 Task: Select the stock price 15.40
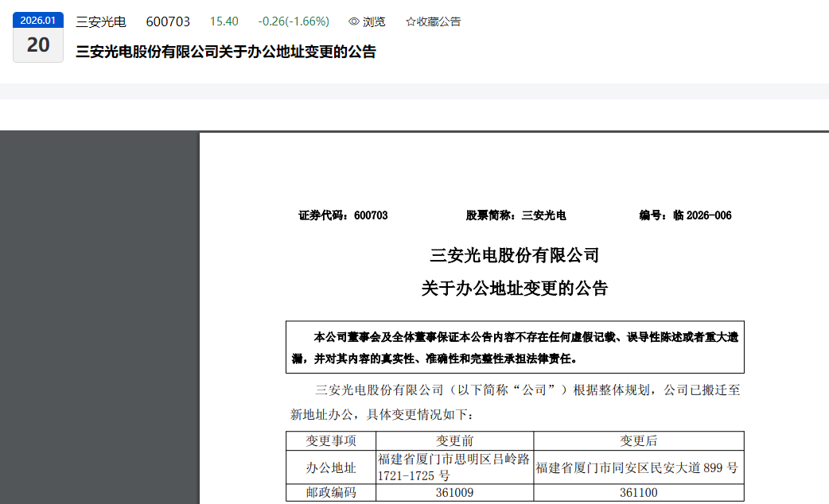click(224, 21)
